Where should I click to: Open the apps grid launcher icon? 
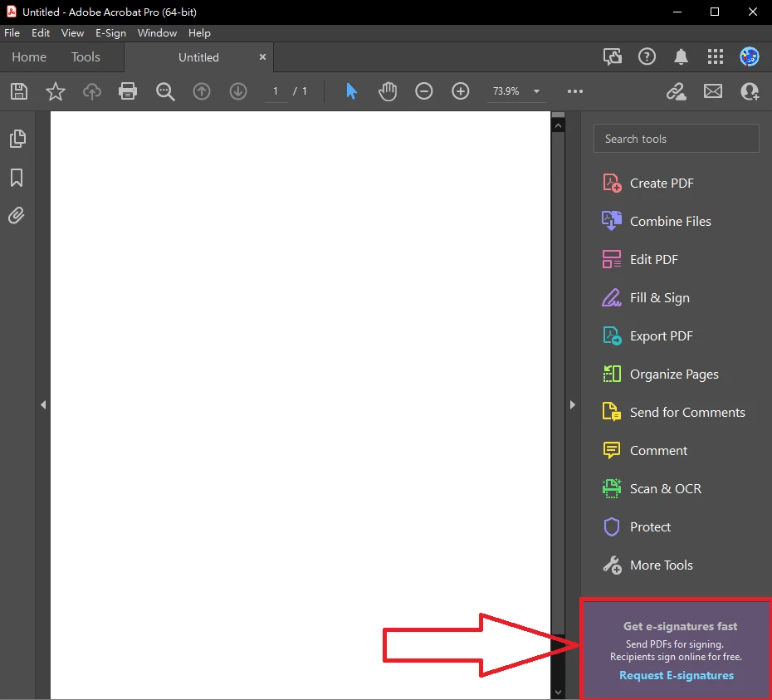point(716,56)
